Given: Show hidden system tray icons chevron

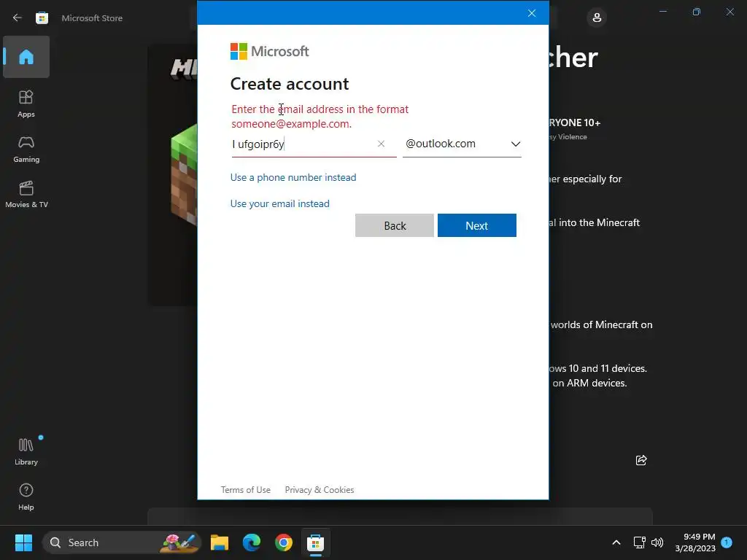Looking at the screenshot, I should (x=616, y=542).
